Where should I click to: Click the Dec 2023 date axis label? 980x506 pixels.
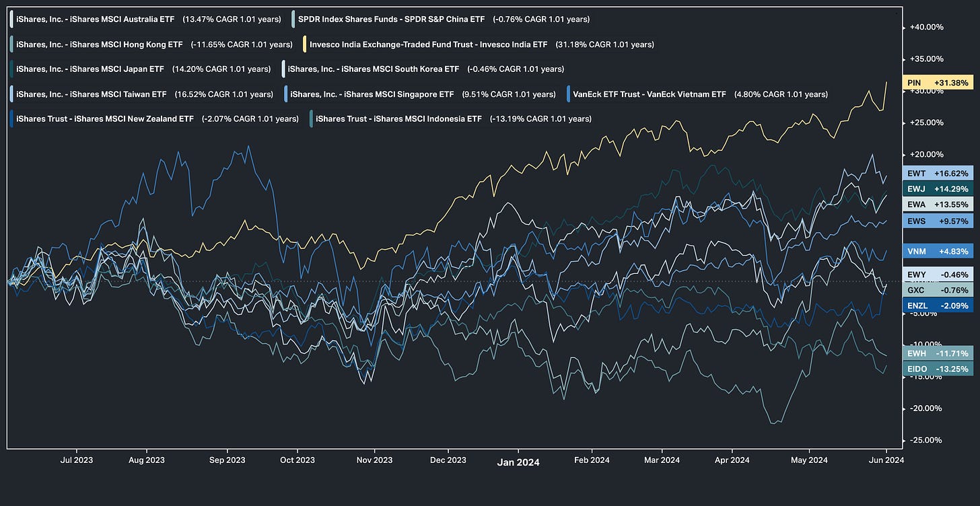tap(447, 460)
